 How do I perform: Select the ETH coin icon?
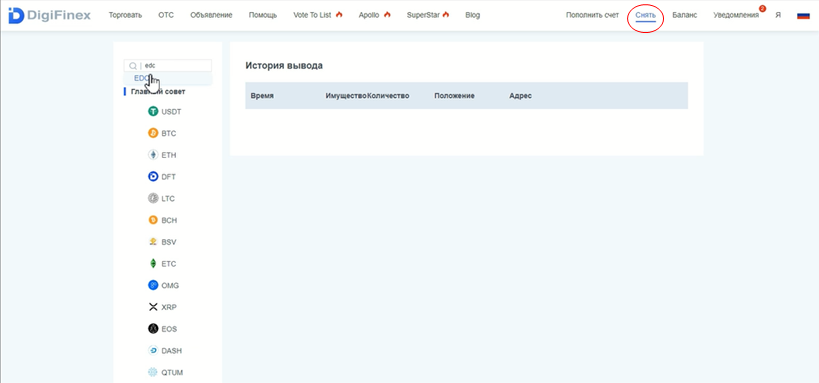[153, 155]
